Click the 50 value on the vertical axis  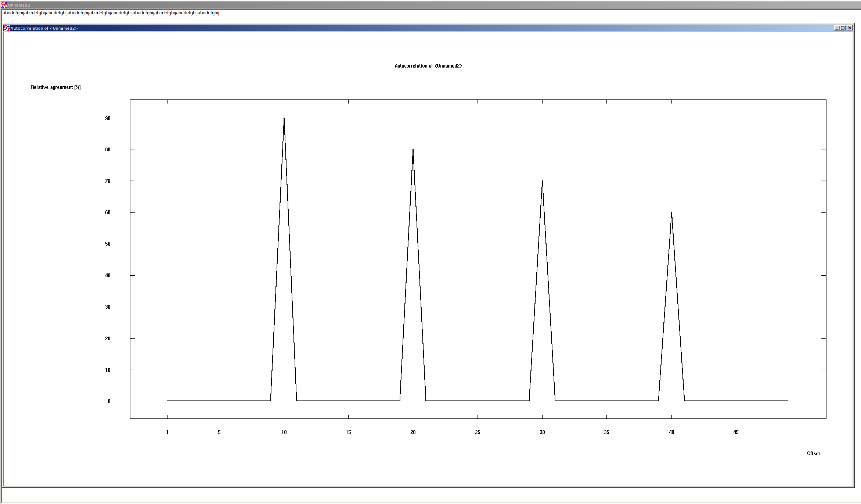click(x=108, y=244)
